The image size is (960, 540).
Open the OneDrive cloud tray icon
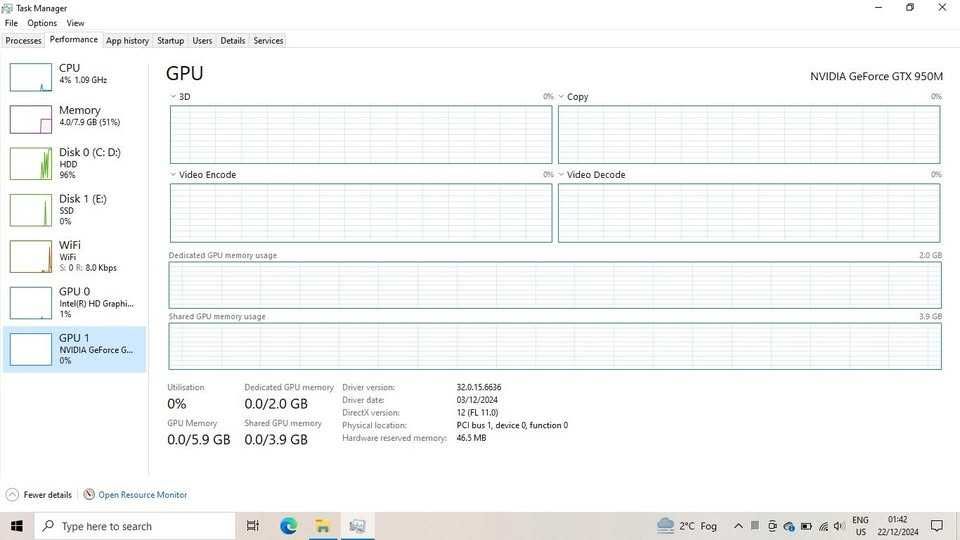click(789, 526)
